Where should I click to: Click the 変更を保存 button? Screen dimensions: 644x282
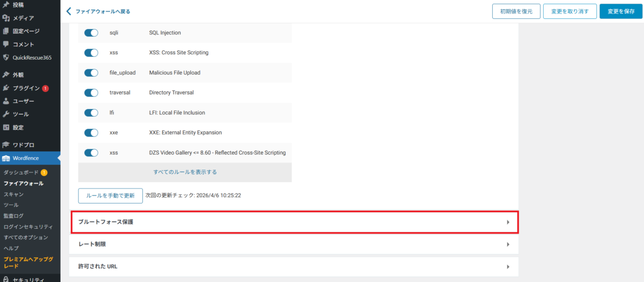[620, 11]
